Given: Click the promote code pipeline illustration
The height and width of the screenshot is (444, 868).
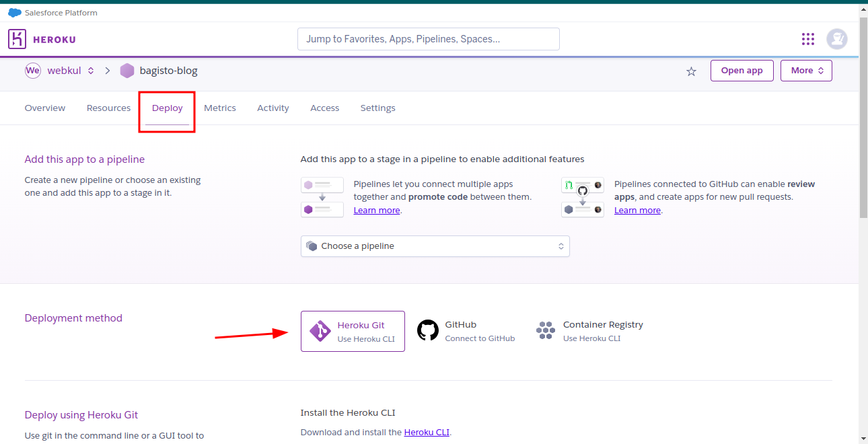Looking at the screenshot, I should pyautogui.click(x=322, y=197).
